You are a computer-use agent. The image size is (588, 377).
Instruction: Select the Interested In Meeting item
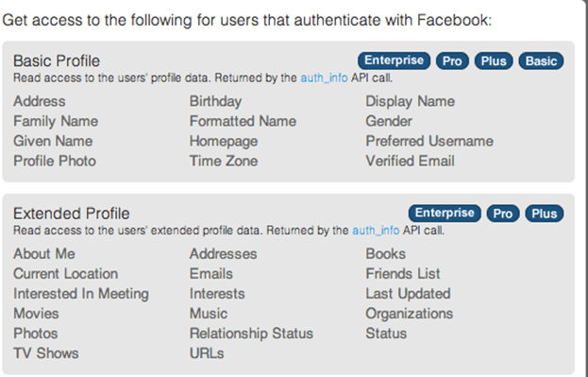coord(81,294)
